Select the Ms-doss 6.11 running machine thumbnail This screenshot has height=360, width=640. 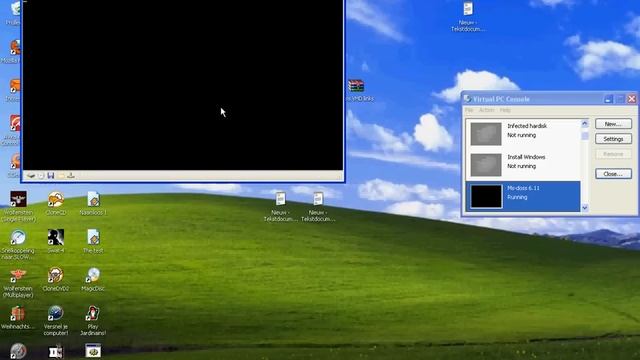tap(486, 196)
